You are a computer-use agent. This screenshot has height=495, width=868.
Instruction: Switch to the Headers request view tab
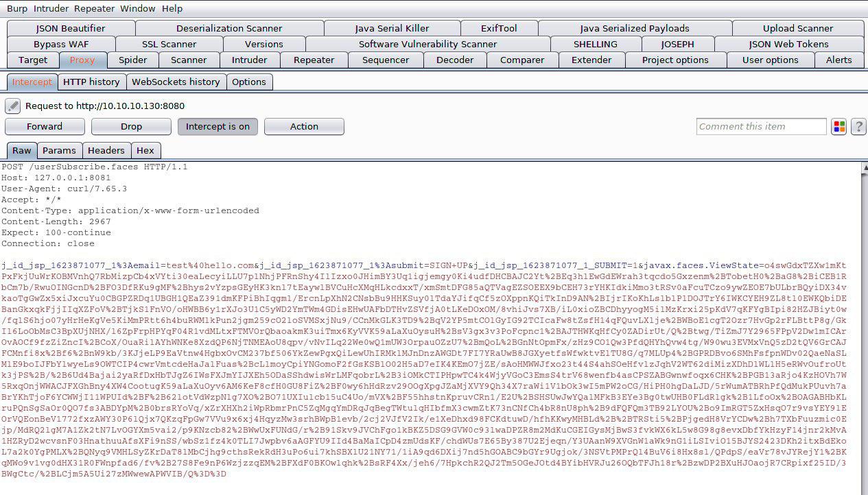(106, 150)
